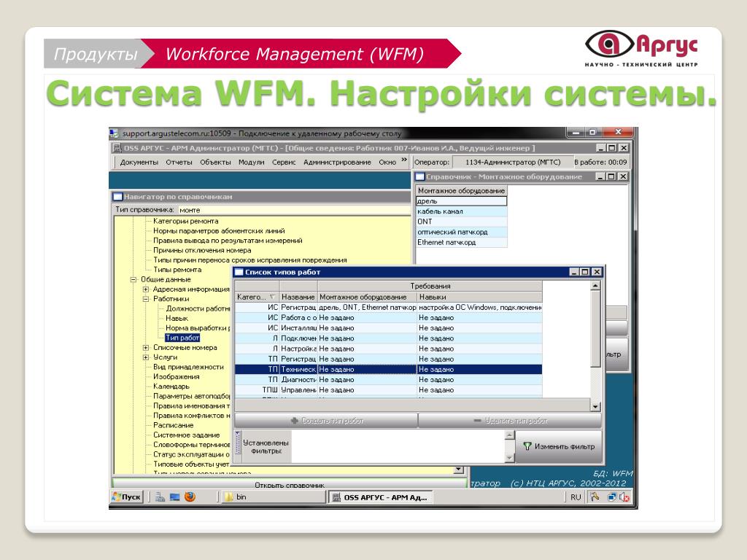Click the Навыки column header
The image size is (747, 560).
tap(479, 297)
